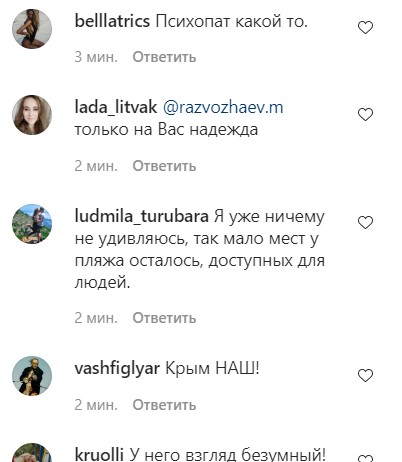The image size is (402, 462).
Task: Open kruolli username link
Action: pos(99,454)
